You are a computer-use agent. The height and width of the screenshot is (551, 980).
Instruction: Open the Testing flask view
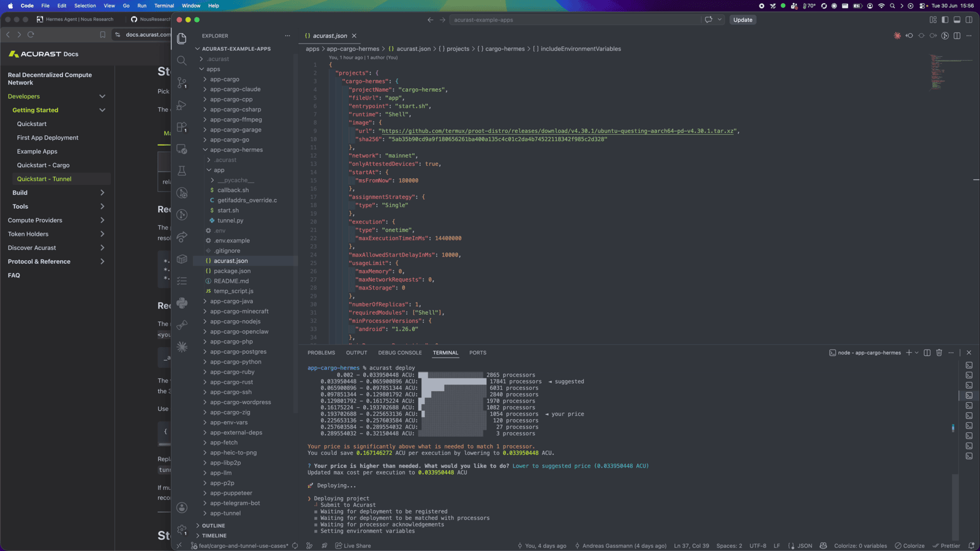tap(182, 171)
